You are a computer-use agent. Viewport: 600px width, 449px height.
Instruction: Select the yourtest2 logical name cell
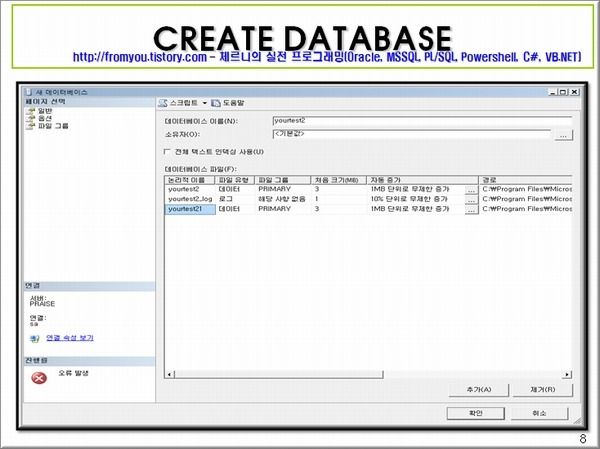tap(190, 189)
